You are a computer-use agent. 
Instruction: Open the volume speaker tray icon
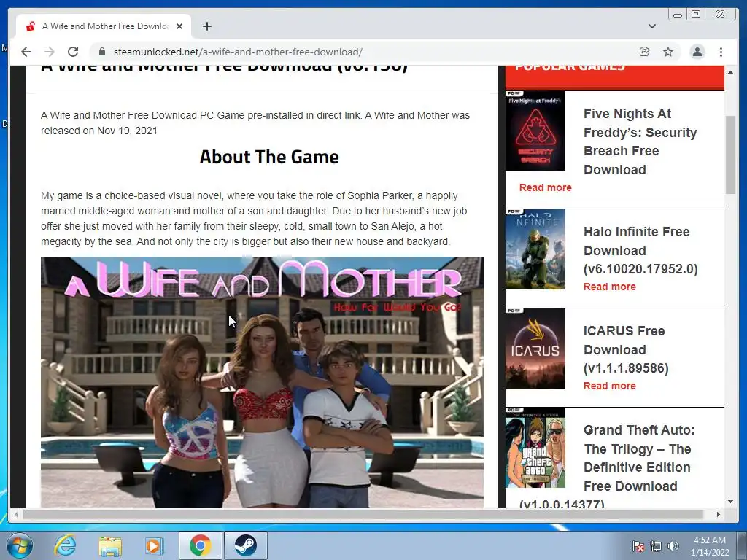673,546
